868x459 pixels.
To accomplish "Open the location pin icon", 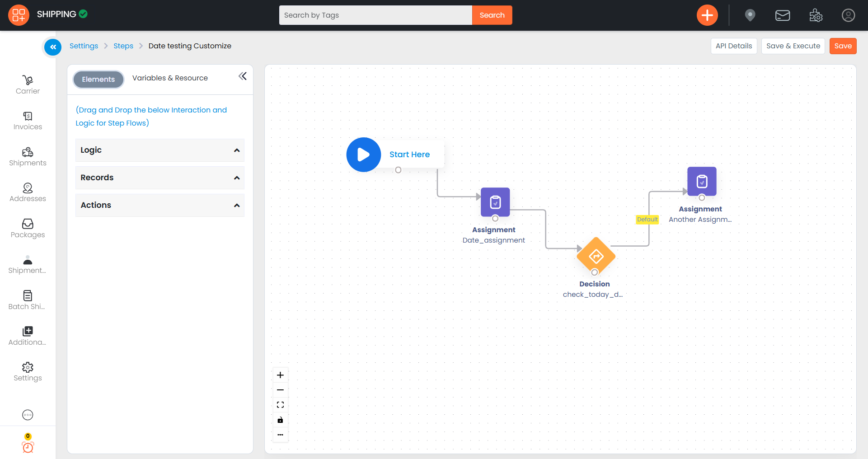I will pyautogui.click(x=750, y=15).
